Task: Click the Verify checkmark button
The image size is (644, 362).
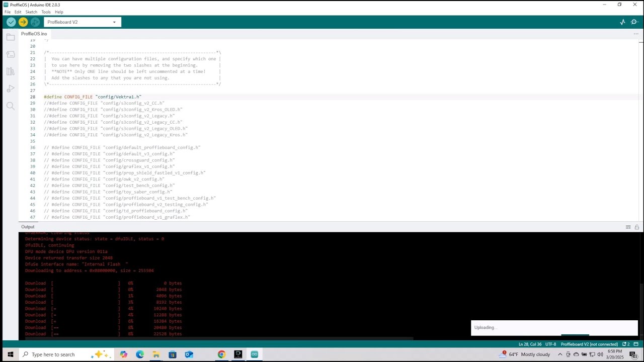Action: point(11,22)
